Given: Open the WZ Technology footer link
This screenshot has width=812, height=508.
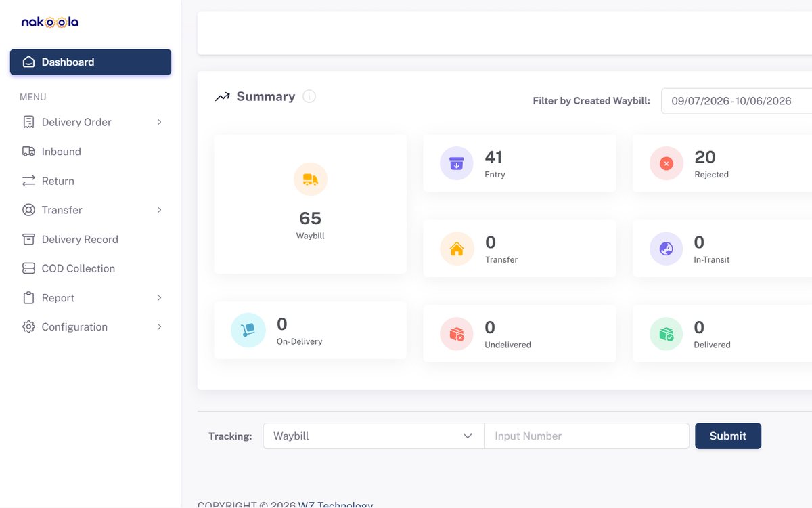Looking at the screenshot, I should (x=336, y=505).
